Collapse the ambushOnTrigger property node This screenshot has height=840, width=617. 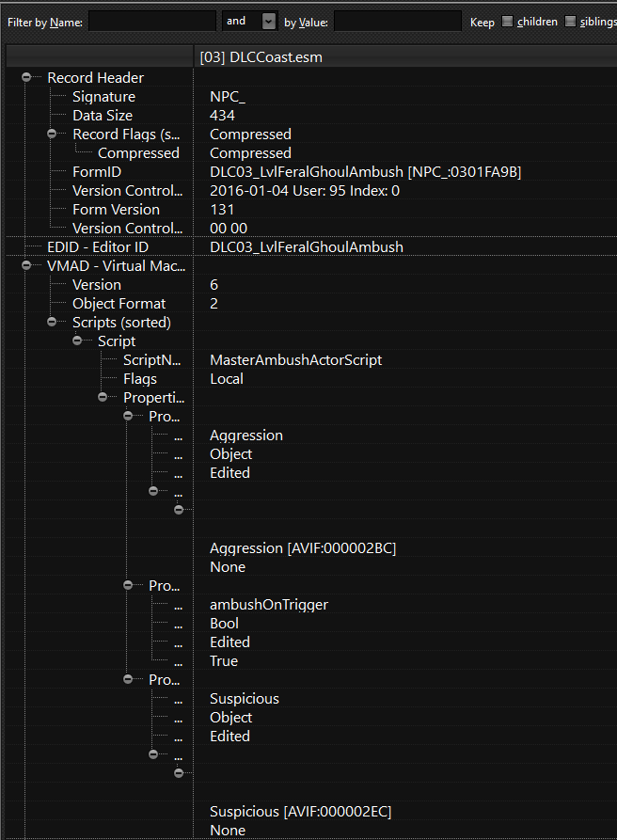tap(128, 585)
